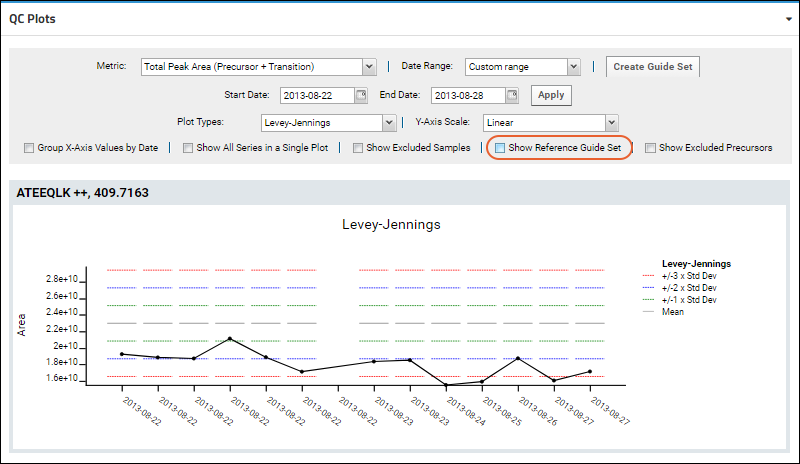The height and width of the screenshot is (464, 800).
Task: Expand the QC Plots panel menu arrow
Action: point(789,19)
